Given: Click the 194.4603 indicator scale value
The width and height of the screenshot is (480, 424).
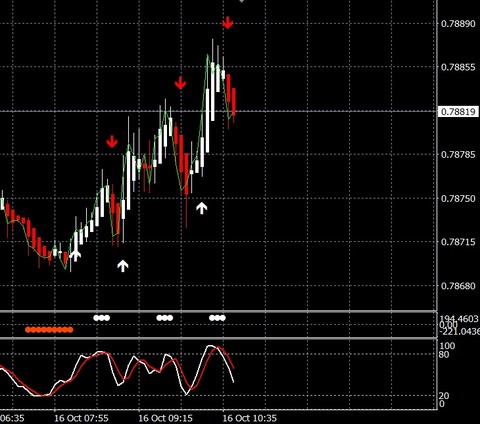Looking at the screenshot, I should [459, 319].
